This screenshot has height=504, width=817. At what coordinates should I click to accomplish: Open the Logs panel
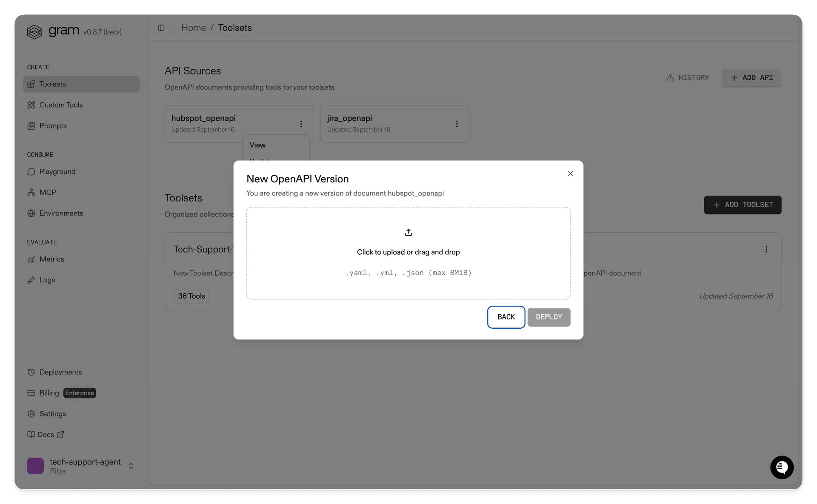47,280
